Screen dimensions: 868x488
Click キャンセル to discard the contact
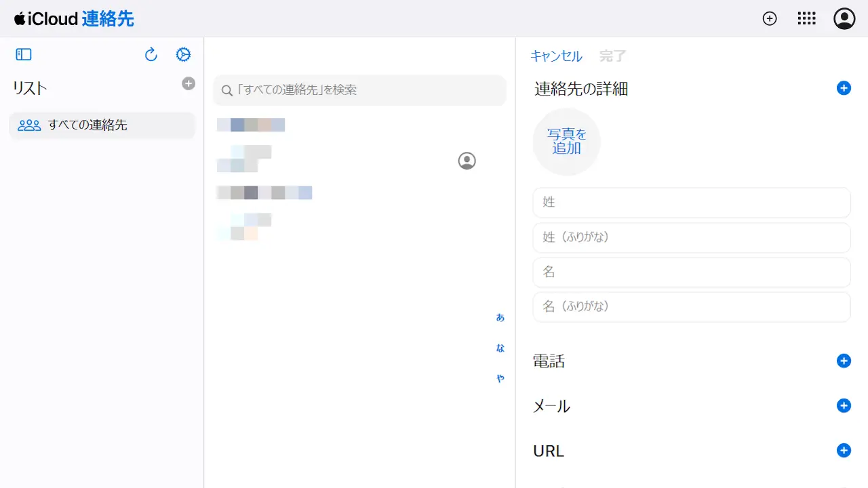[x=556, y=56]
